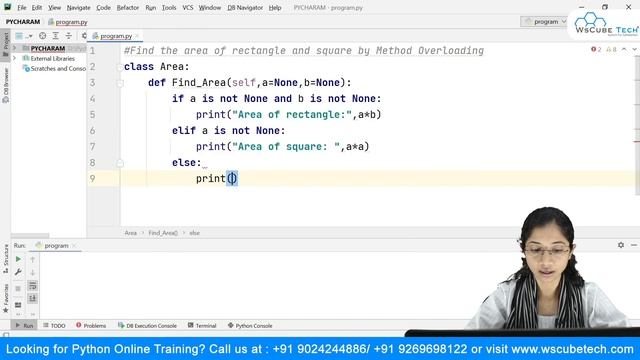This screenshot has height=360, width=640.
Task: Rerun program with green play icon
Action: click(18, 259)
